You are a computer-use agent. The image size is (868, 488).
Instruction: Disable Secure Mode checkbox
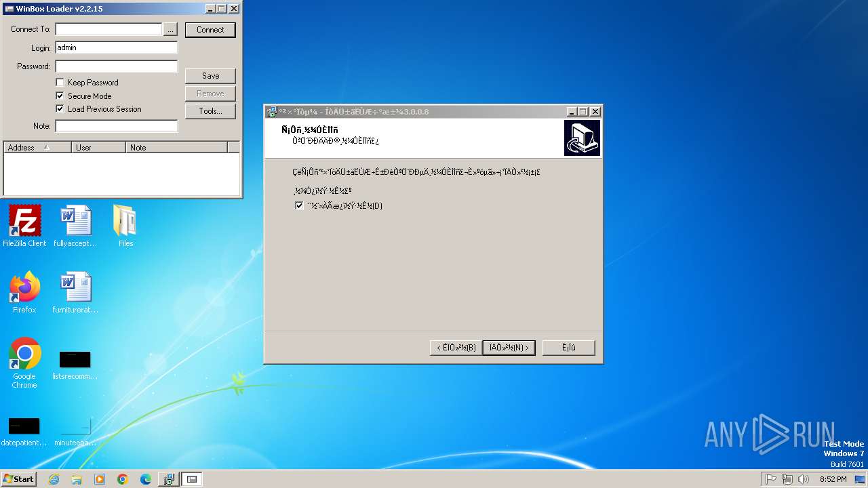point(60,96)
